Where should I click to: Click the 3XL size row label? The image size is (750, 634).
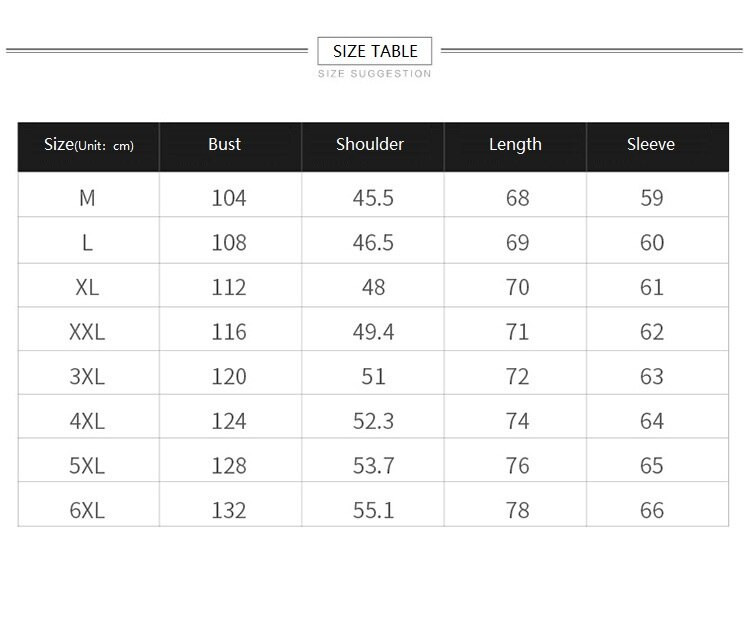coord(87,376)
